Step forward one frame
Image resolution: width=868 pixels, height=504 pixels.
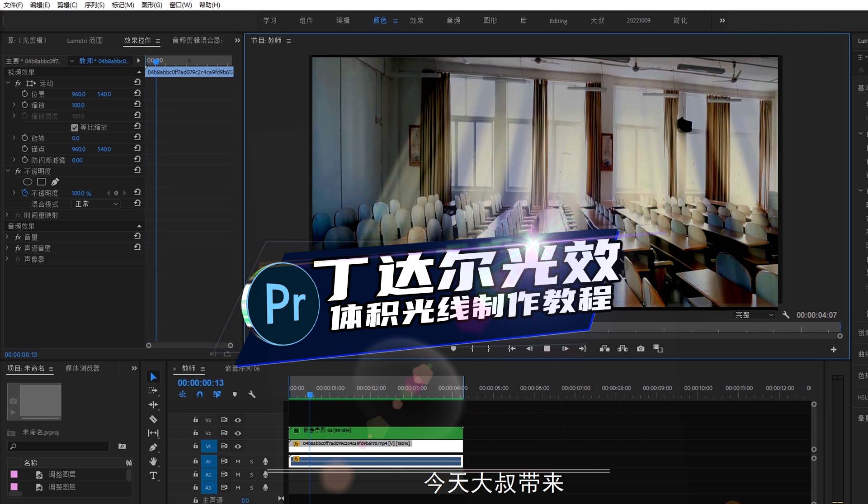tap(565, 349)
